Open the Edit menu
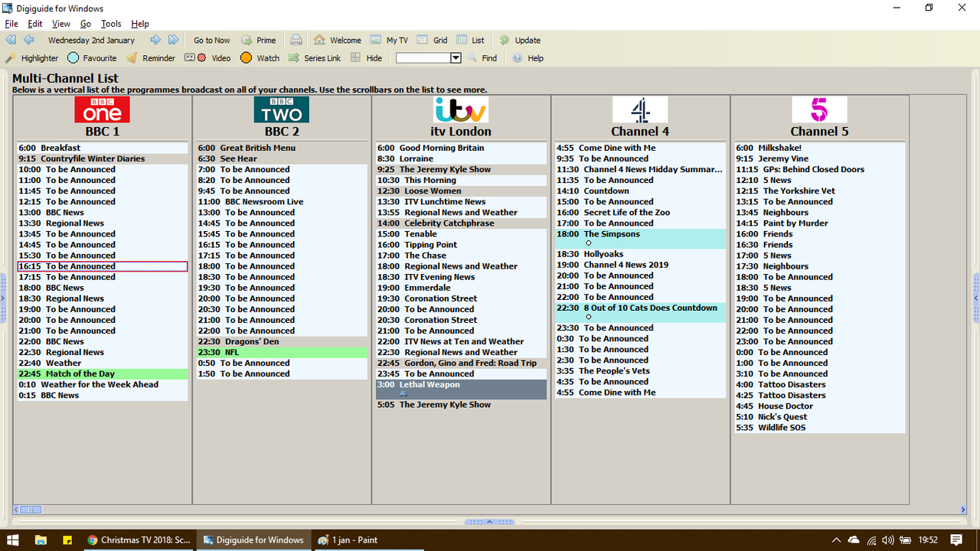Screen dimensions: 980x551 pos(35,24)
